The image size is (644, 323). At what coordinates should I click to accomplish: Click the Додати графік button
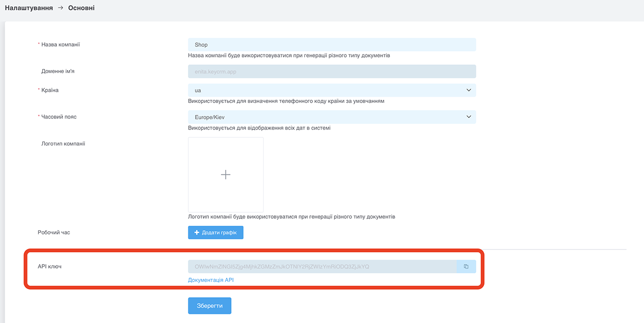pyautogui.click(x=216, y=232)
